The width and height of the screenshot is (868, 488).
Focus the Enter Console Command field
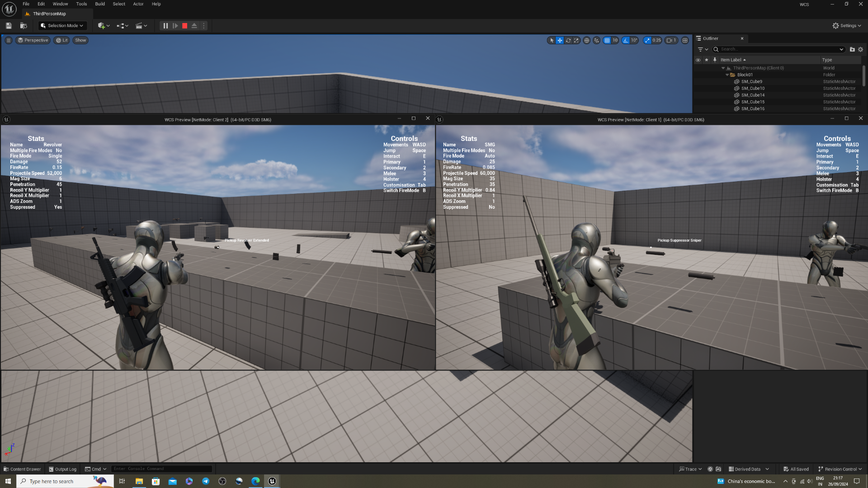point(161,469)
